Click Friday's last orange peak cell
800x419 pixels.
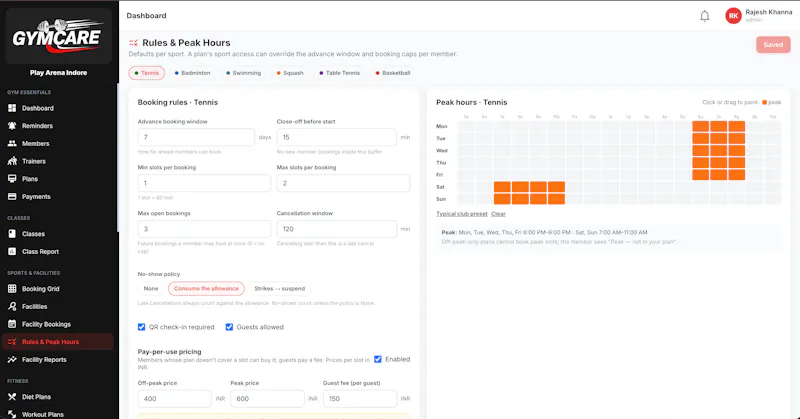(737, 175)
